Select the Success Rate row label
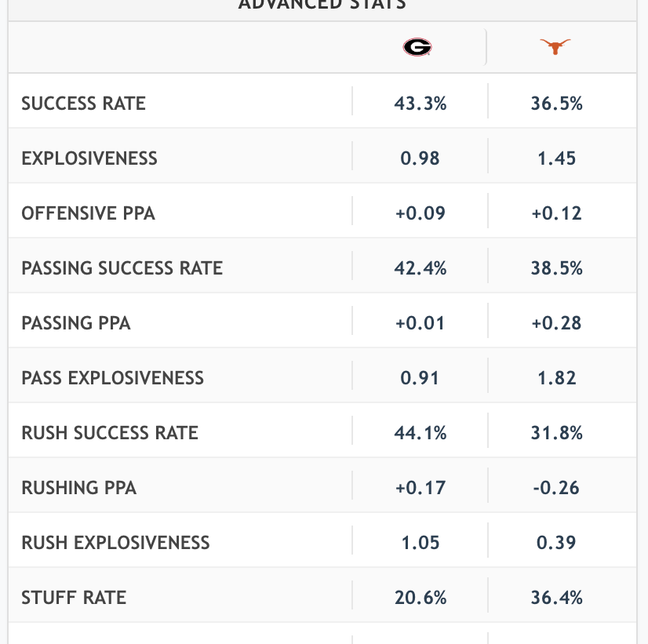648x644 pixels. click(84, 104)
